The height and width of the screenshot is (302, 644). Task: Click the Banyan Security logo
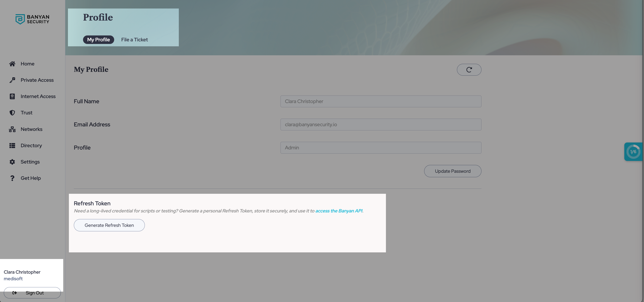point(32,19)
